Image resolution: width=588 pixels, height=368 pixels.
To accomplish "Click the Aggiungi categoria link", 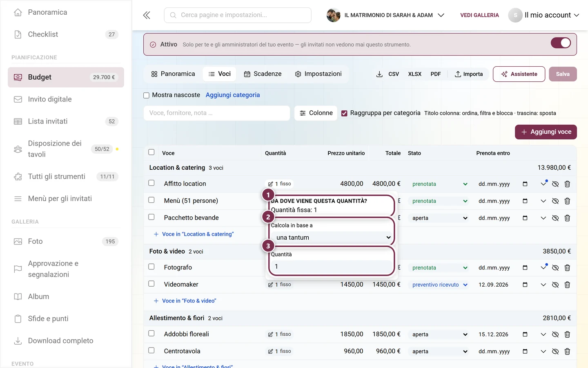I will pyautogui.click(x=233, y=95).
